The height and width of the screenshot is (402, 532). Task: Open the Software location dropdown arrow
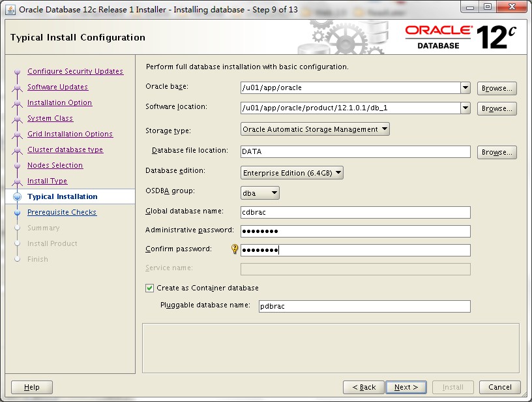pyautogui.click(x=465, y=108)
